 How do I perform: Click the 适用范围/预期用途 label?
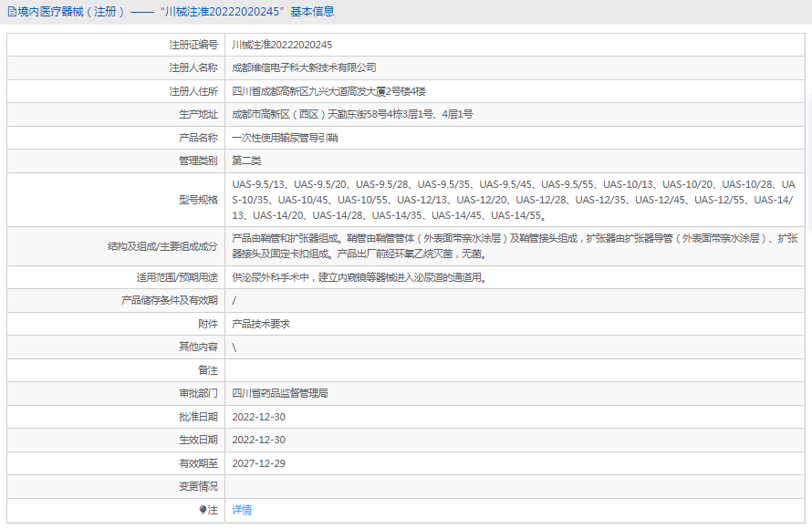(177, 277)
